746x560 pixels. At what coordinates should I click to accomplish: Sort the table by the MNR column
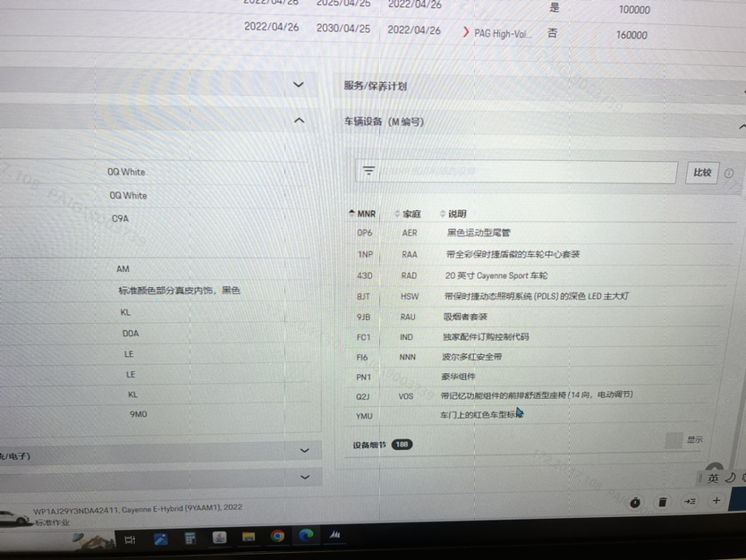[x=362, y=214]
